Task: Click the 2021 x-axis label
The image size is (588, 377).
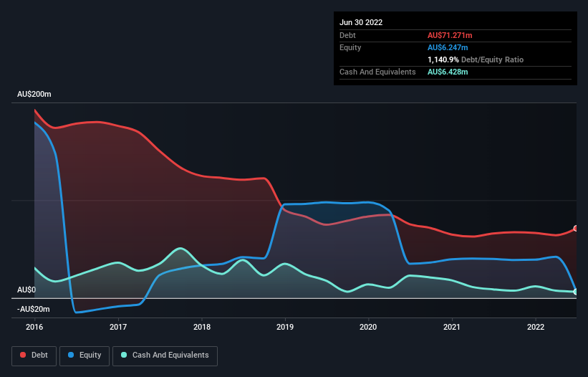Action: (x=452, y=327)
